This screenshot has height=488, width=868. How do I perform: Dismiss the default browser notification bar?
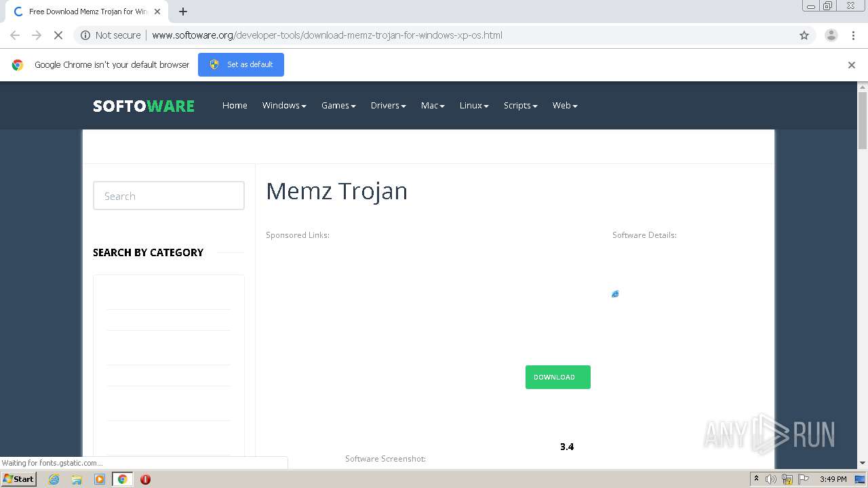click(x=852, y=65)
